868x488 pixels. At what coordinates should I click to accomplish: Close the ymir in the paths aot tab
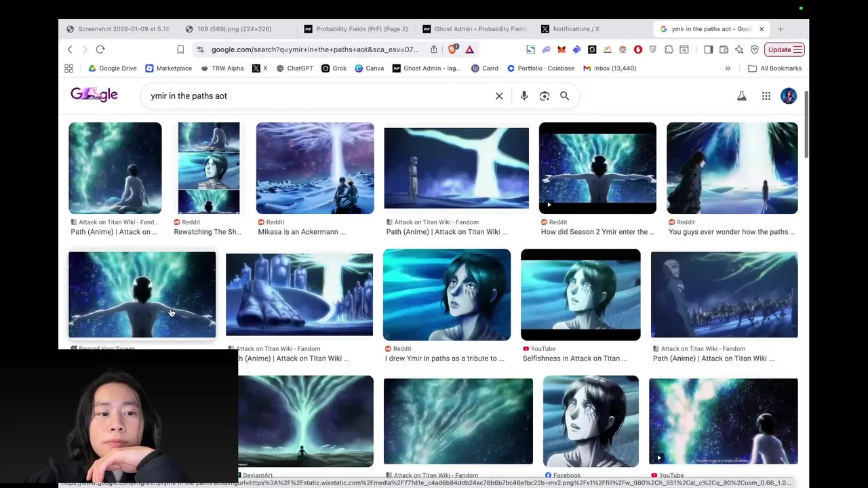(x=762, y=29)
